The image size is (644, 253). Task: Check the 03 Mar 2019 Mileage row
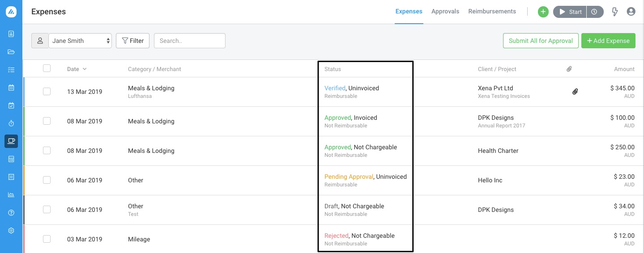click(x=47, y=239)
